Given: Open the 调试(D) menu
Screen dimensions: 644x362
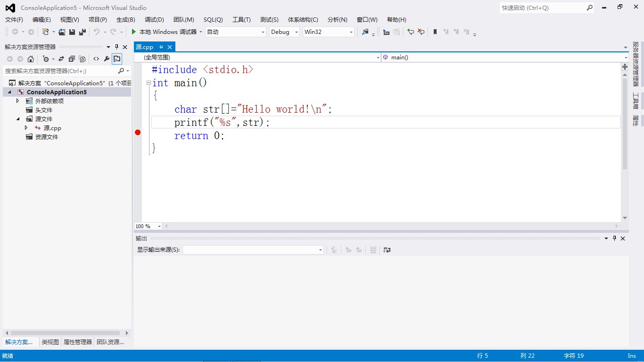Looking at the screenshot, I should (x=154, y=19).
